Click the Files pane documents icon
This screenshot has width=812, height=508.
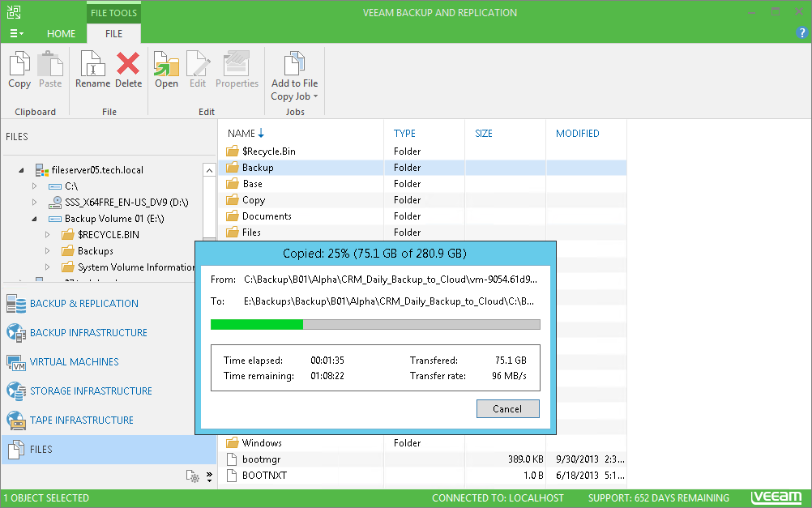point(16,450)
